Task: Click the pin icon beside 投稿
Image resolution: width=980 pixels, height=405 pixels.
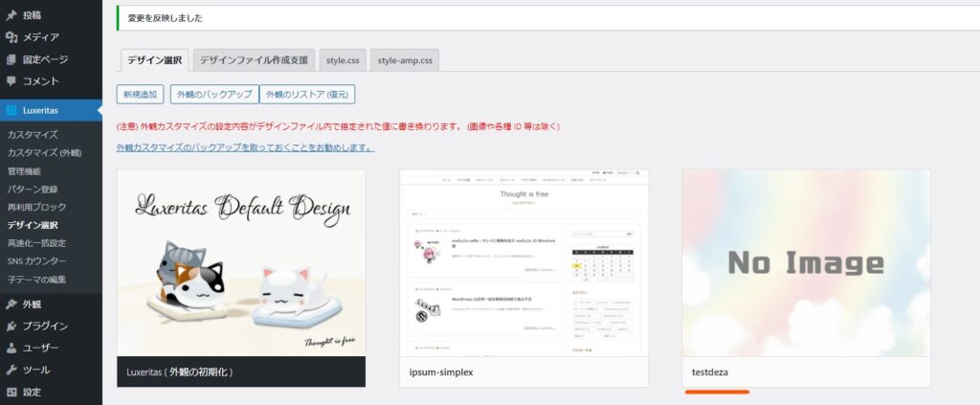Action: tap(11, 15)
